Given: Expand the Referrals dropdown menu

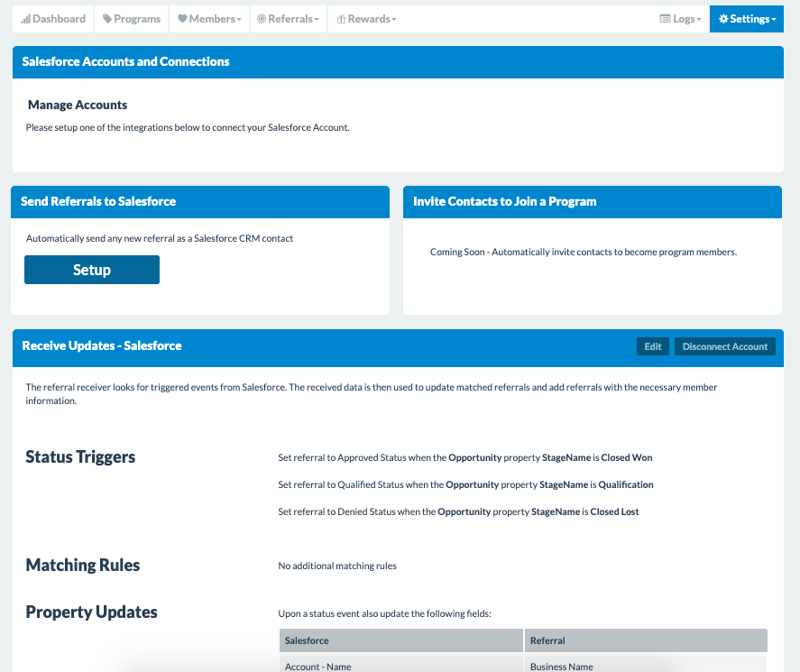Looking at the screenshot, I should pos(289,19).
